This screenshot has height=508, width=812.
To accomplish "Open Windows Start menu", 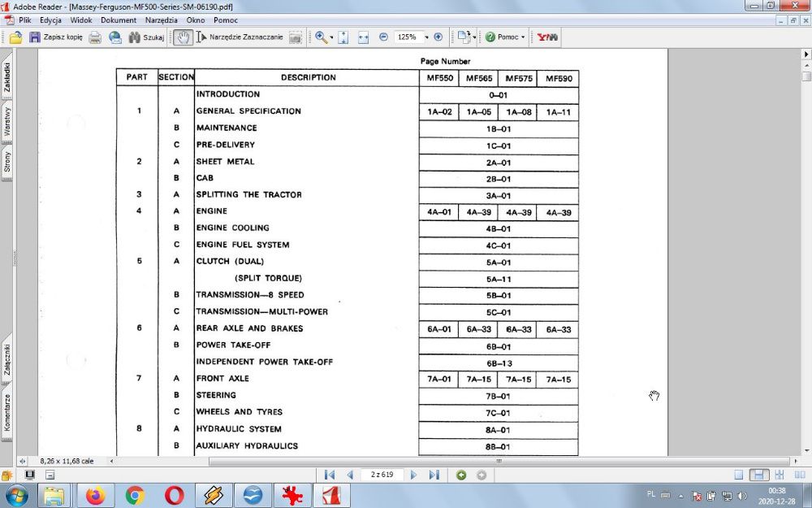I will point(16,496).
